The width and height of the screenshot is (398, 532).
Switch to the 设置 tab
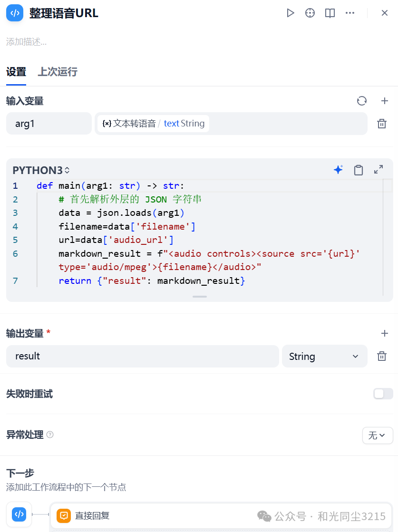pos(16,72)
